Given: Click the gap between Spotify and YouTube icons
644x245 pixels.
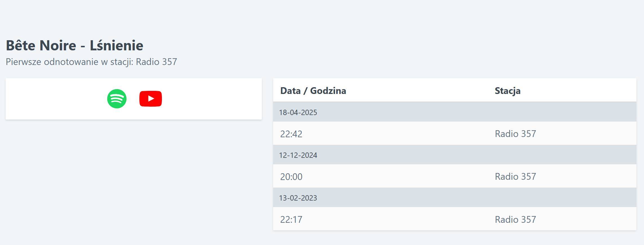Looking at the screenshot, I should (133, 99).
